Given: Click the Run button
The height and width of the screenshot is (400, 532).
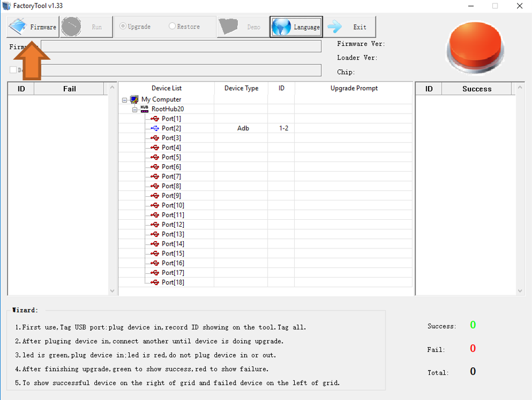Looking at the screenshot, I should 87,27.
